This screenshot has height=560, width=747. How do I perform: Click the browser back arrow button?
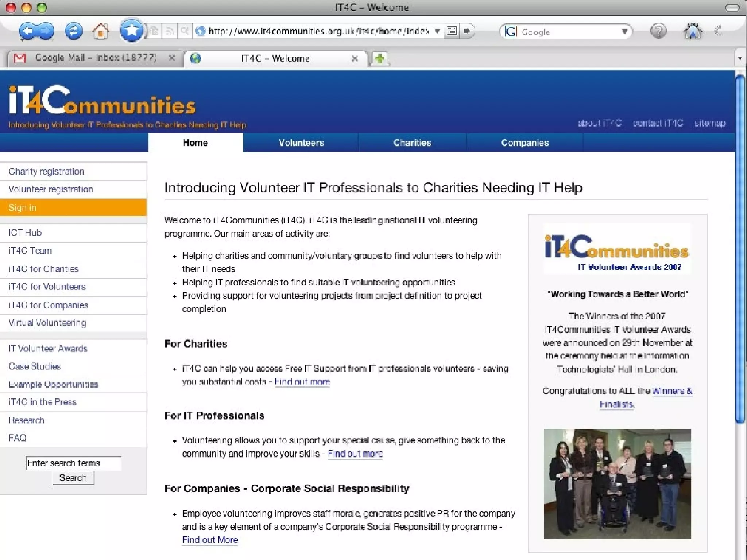(x=27, y=31)
